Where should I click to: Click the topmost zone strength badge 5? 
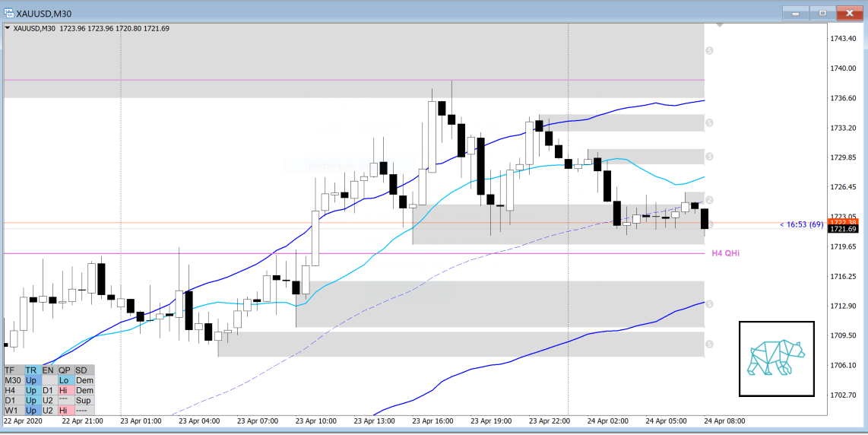pyautogui.click(x=709, y=50)
